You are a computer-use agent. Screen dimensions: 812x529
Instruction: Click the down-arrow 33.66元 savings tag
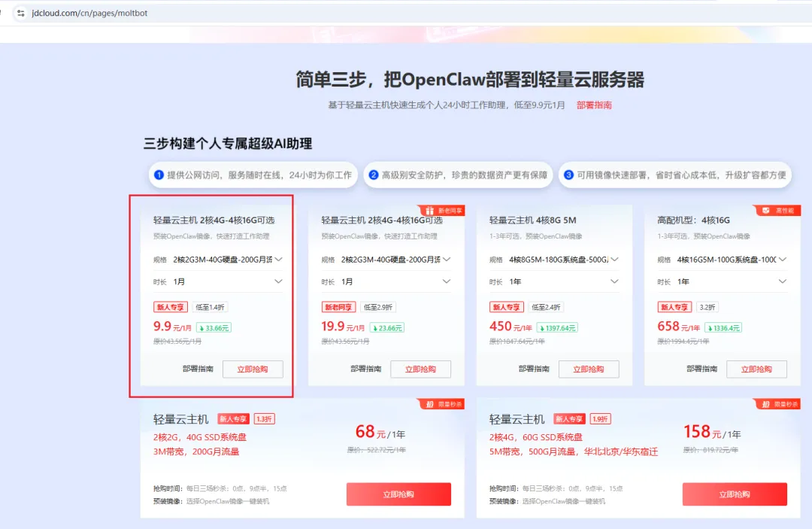click(214, 328)
